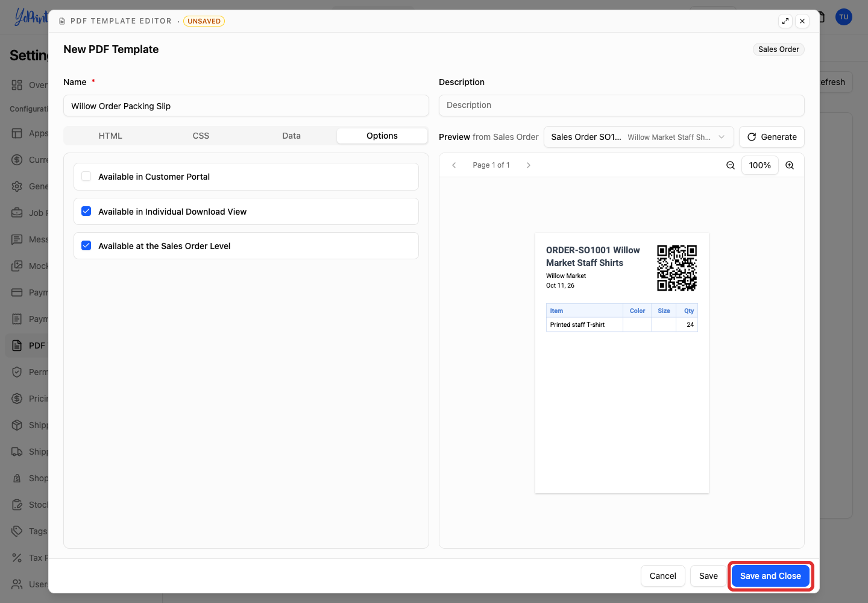
Task: Close the PDF template editor dialog
Action: pyautogui.click(x=802, y=21)
